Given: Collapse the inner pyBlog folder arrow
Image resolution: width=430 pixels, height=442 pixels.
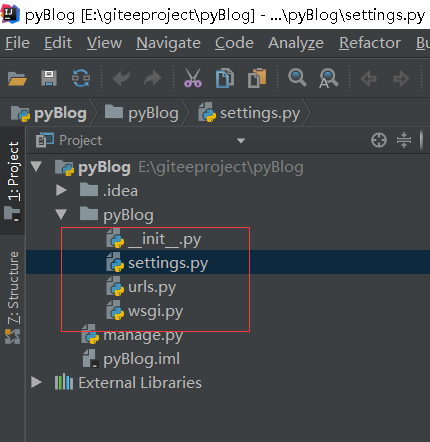Looking at the screenshot, I should pyautogui.click(x=61, y=214).
